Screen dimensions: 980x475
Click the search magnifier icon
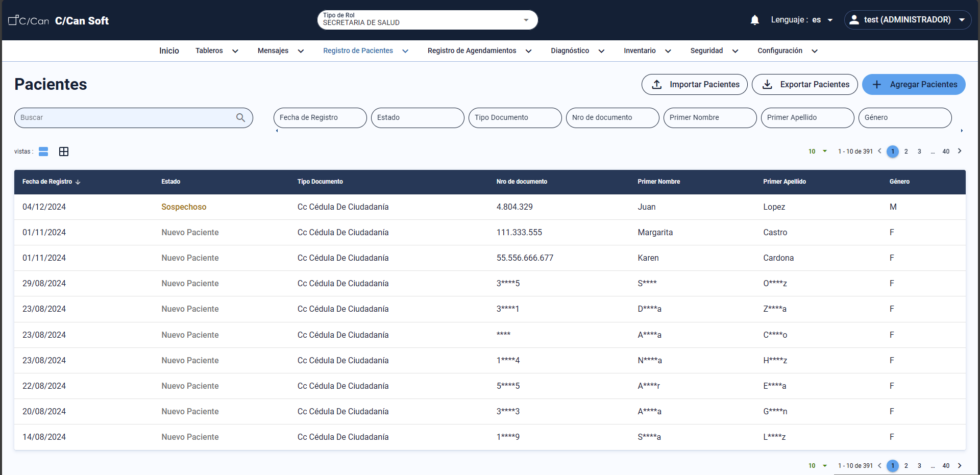(x=241, y=117)
